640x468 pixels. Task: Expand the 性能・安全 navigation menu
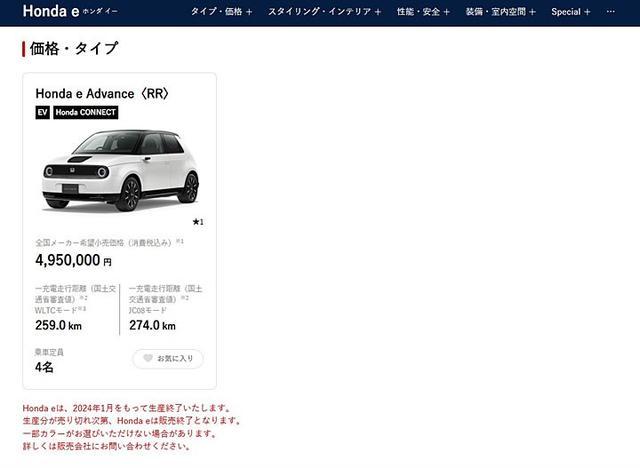[423, 12]
